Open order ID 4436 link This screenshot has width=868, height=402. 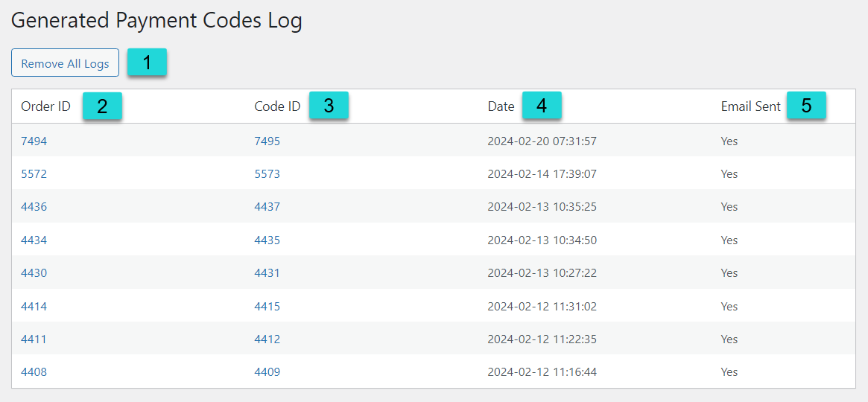(34, 207)
